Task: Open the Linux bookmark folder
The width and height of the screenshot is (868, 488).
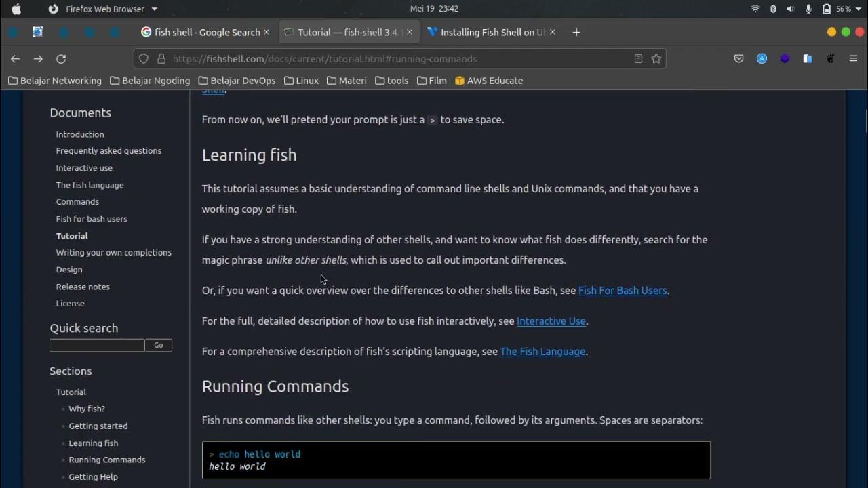Action: (301, 81)
